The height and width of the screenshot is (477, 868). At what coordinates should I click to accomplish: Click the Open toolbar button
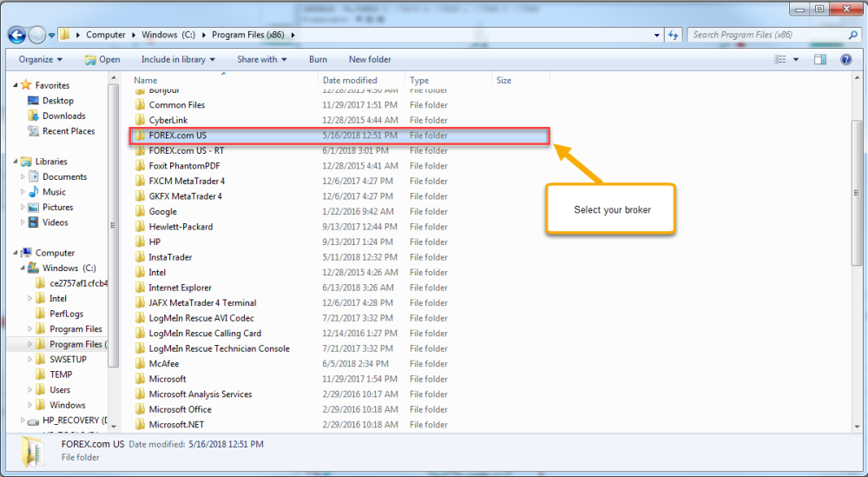coord(102,59)
